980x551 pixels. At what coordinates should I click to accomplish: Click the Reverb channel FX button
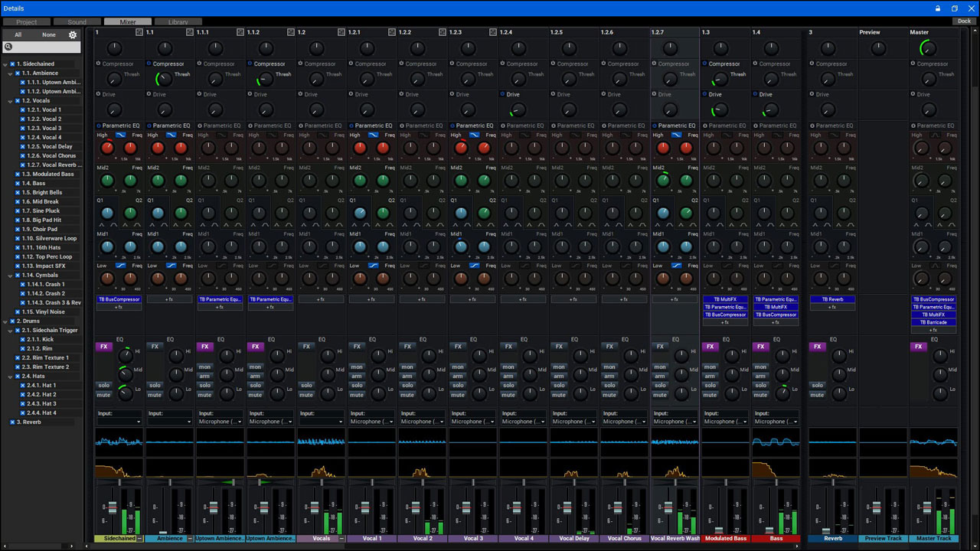[x=818, y=347]
